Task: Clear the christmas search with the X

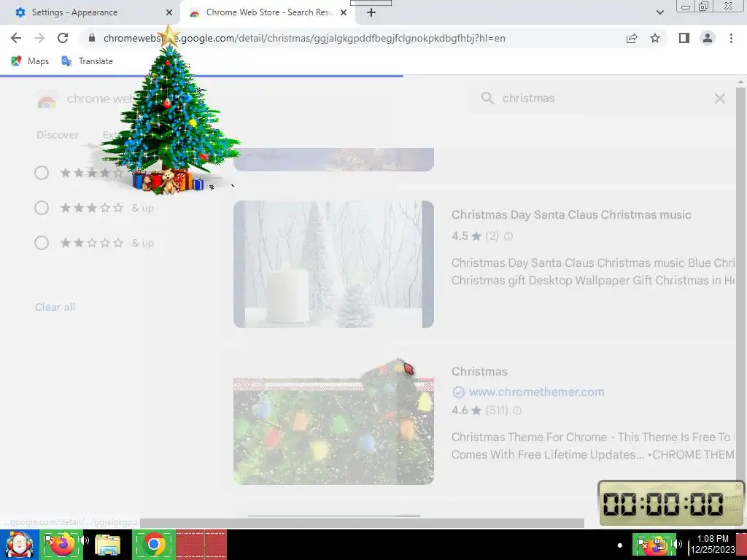Action: tap(719, 98)
